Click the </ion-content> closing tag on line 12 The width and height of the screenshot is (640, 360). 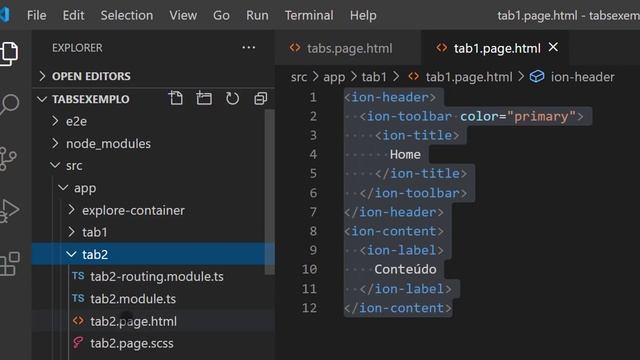point(398,308)
